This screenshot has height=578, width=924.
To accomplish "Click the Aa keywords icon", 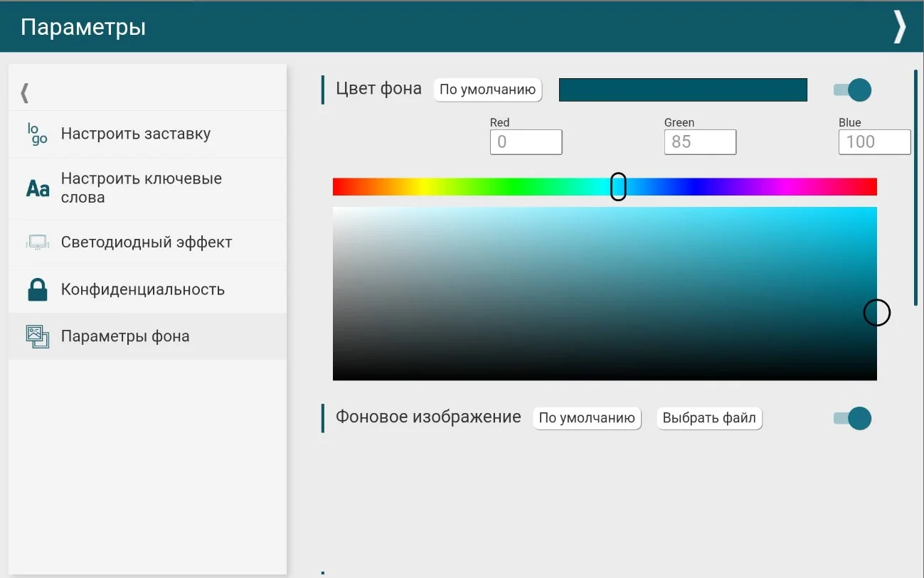I will (38, 188).
